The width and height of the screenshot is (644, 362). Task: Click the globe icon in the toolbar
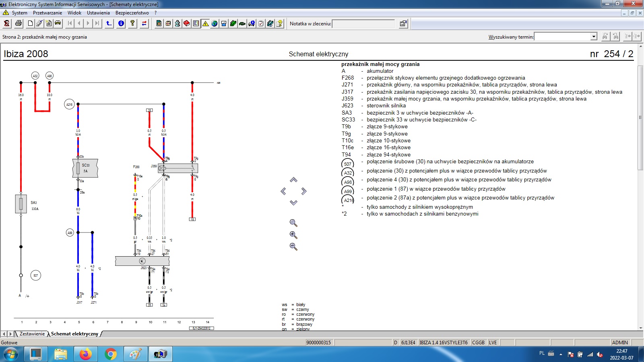coord(215,23)
